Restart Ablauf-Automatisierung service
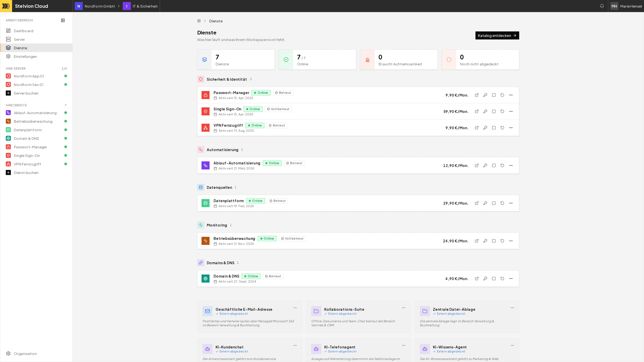644x362 pixels. point(502,165)
